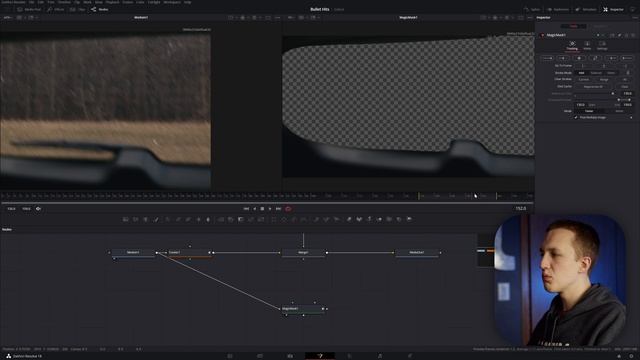Open the File menu
Viewport: 640px width, 360px height.
point(31,2)
